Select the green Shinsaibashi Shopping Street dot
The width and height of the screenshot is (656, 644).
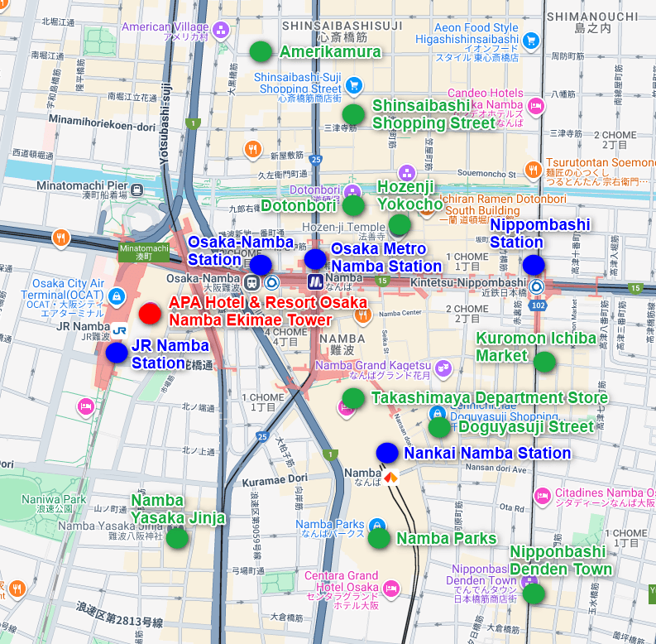click(x=353, y=114)
